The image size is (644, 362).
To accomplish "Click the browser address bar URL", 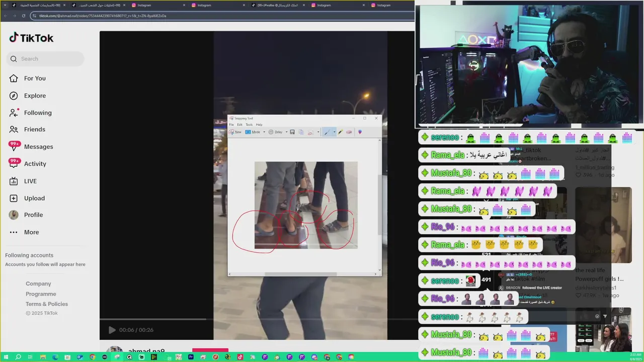I will click(103, 16).
